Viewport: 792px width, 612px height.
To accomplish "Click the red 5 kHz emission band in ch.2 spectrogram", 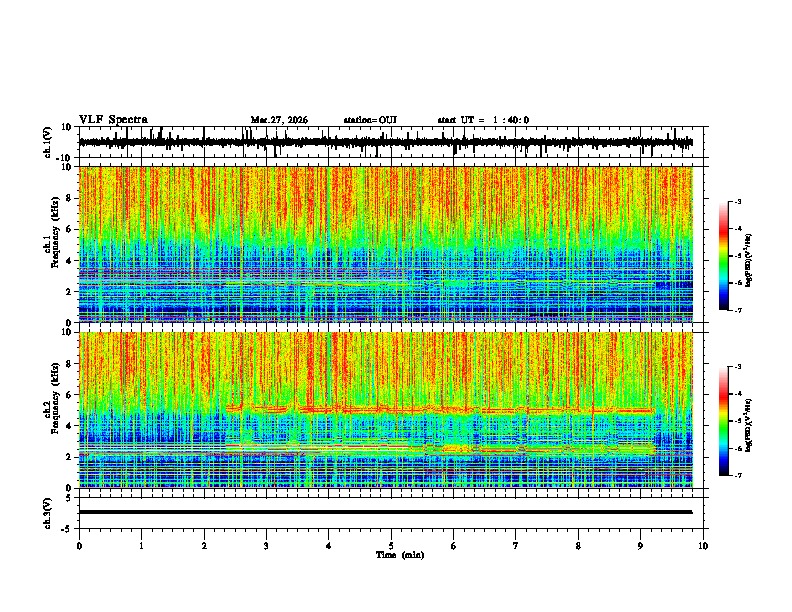I will [x=440, y=409].
